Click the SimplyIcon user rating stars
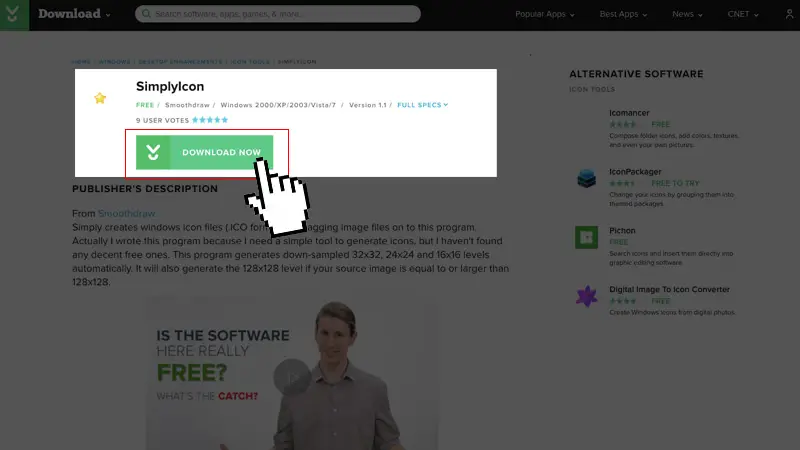Screen dimensions: 800x450 click(210, 120)
